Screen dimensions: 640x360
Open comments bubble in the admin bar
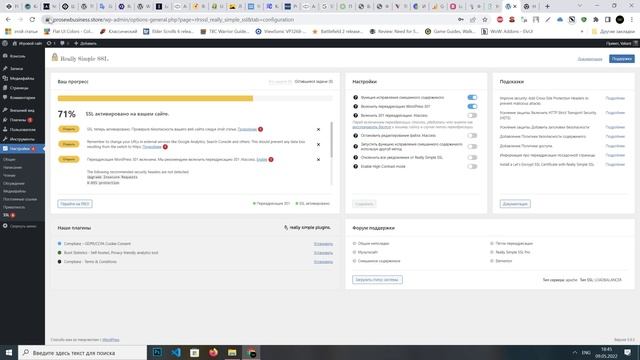(64, 43)
